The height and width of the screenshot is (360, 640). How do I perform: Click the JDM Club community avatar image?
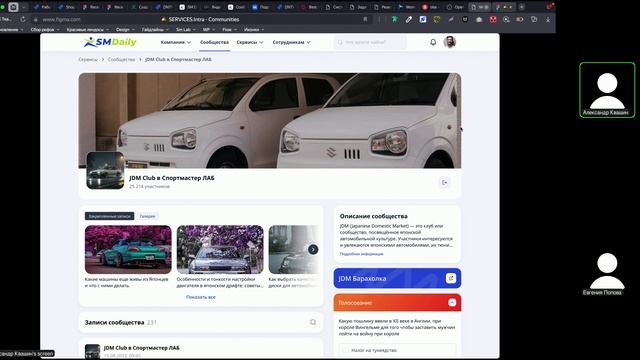tap(105, 171)
